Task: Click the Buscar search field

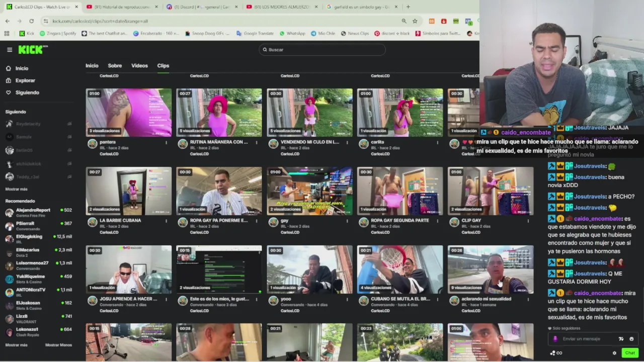Action: [x=322, y=50]
